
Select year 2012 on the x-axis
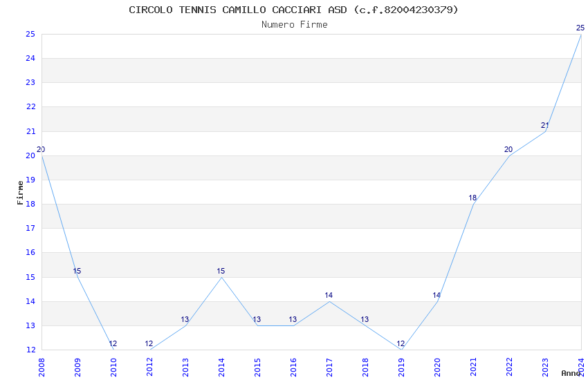click(149, 367)
